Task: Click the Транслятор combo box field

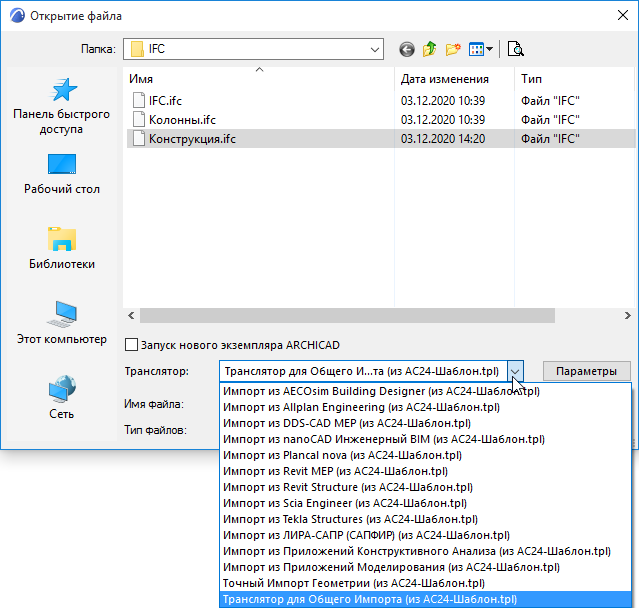Action: click(371, 371)
